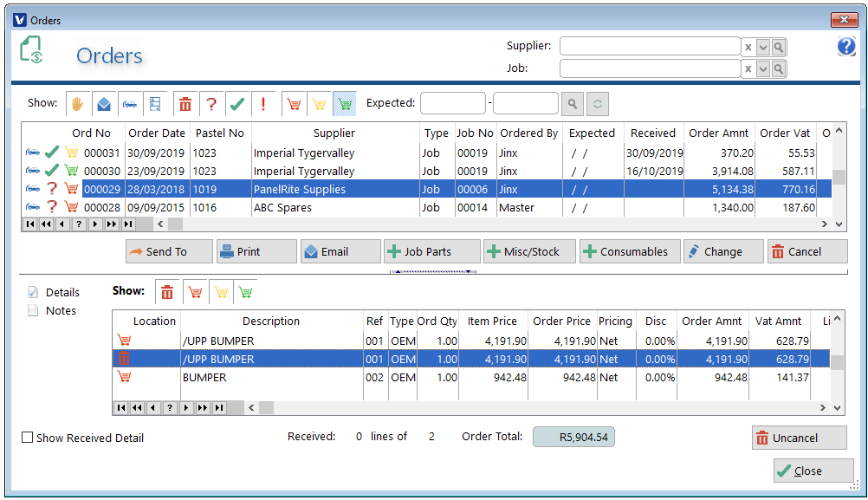Toggle the hand filter in orders Show bar
Screen dimensions: 868x500
tap(77, 103)
